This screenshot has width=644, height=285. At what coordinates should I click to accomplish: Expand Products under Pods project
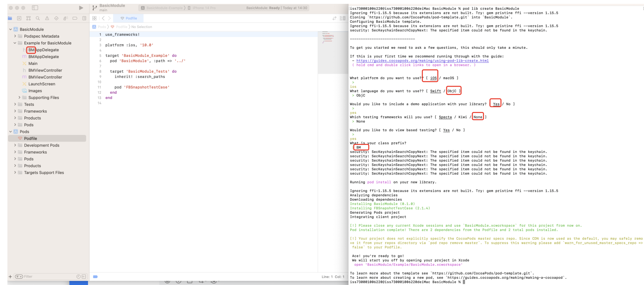click(x=15, y=166)
